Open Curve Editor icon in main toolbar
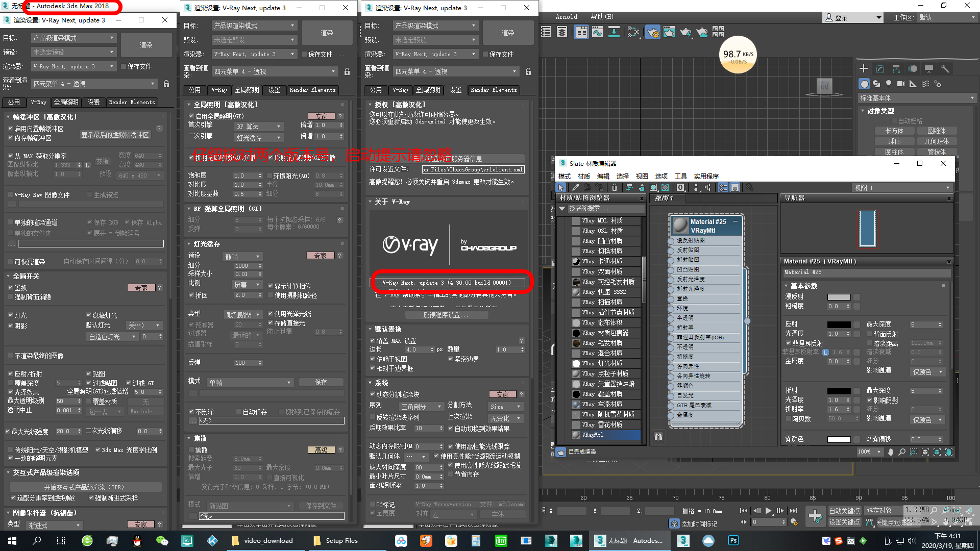 597,32
